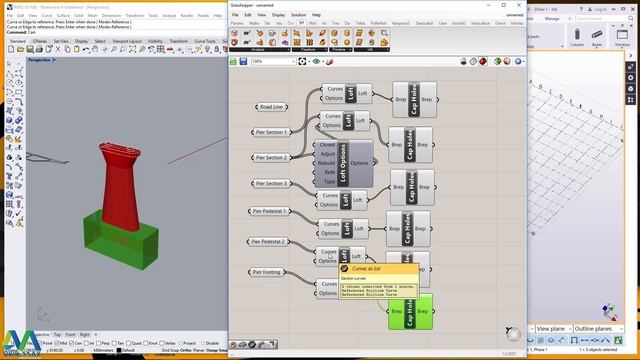Viewport: 640px width, 360px height.
Task: Select the Pier Footing parameter node
Action: [266, 272]
